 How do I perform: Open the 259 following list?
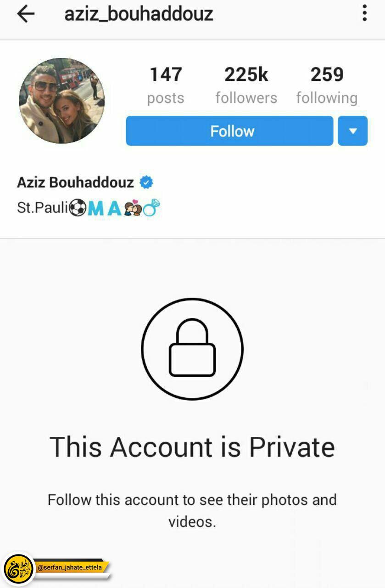(327, 85)
